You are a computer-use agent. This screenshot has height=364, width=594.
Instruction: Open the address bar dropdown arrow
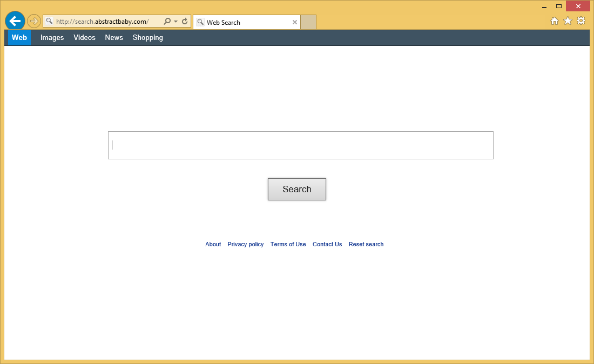(x=176, y=22)
